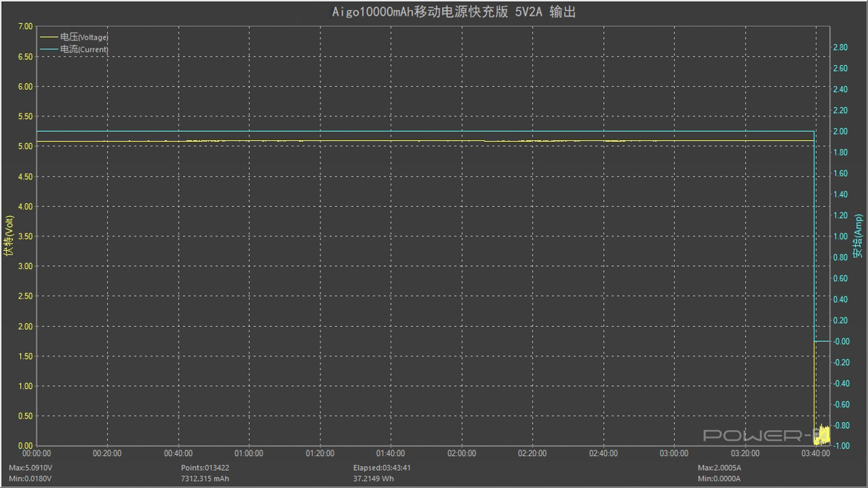Screen dimensions: 868x488
Task: Click the chart title Aigo10000mAh 5V2A
Action: pos(433,12)
